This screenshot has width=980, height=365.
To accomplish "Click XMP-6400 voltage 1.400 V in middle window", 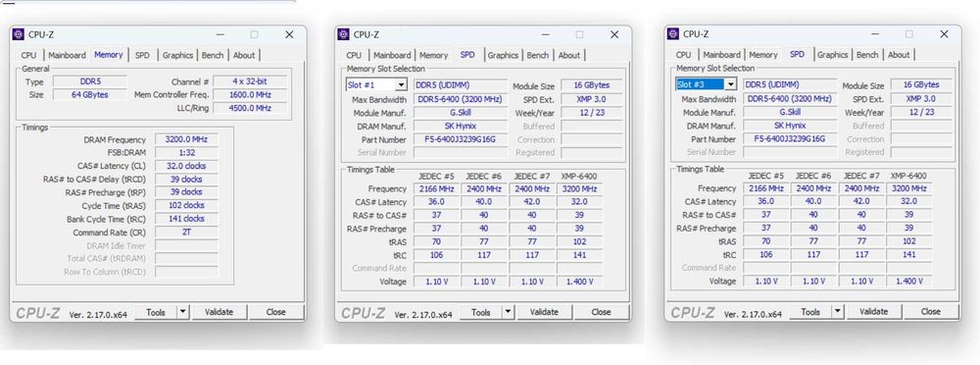I will click(579, 282).
